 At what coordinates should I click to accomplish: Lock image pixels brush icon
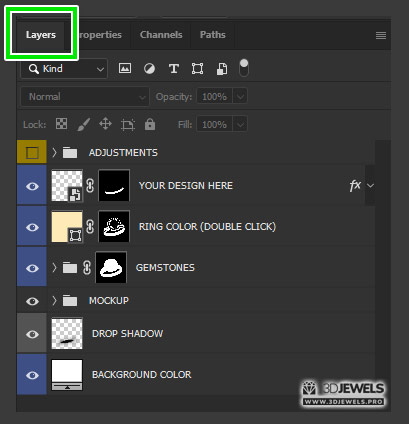click(83, 124)
